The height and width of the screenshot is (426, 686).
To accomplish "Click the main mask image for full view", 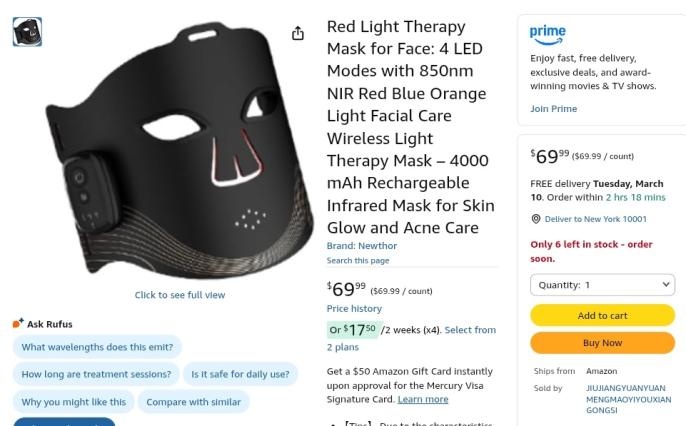I will pos(179,151).
